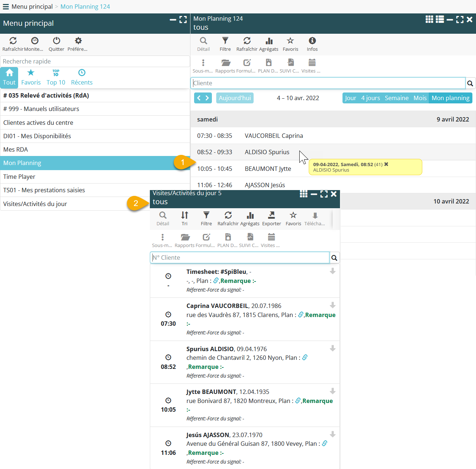The height and width of the screenshot is (469, 476).
Task: Add Visites window to Favoris star
Action: (x=293, y=215)
